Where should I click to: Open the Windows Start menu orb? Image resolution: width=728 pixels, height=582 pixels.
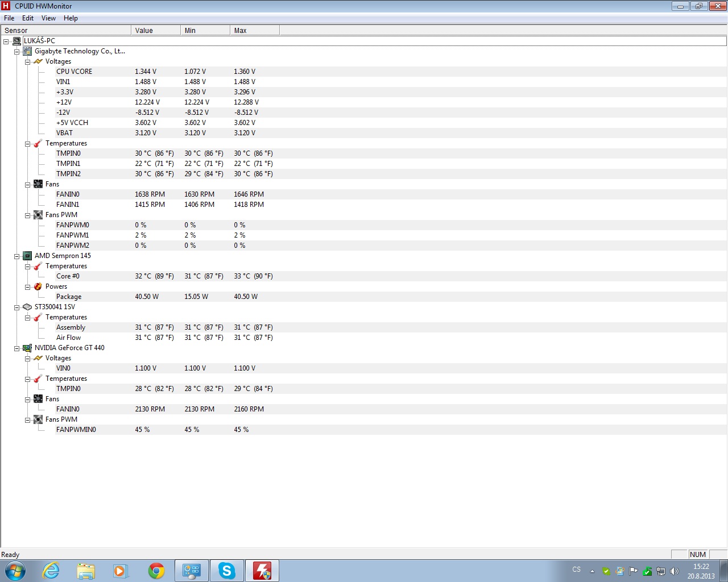click(x=15, y=571)
